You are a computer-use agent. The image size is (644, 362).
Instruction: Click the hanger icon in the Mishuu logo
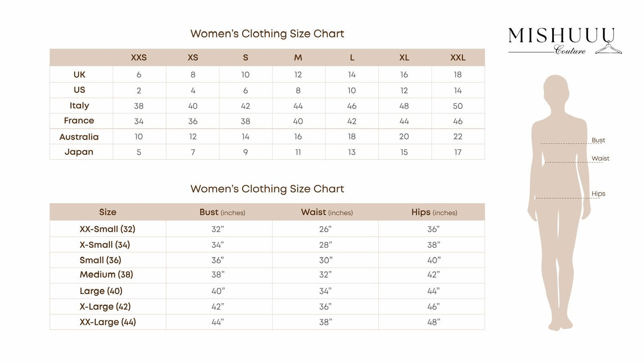pyautogui.click(x=609, y=48)
